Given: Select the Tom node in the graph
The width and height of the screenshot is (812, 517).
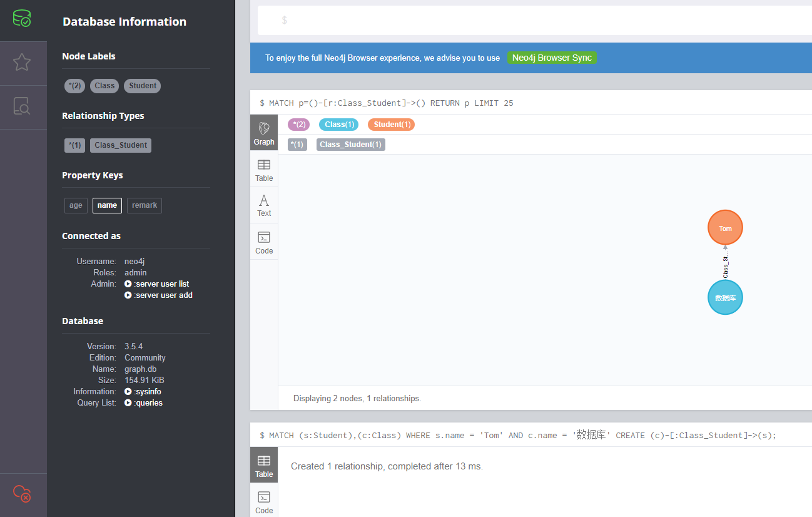Looking at the screenshot, I should (x=724, y=227).
